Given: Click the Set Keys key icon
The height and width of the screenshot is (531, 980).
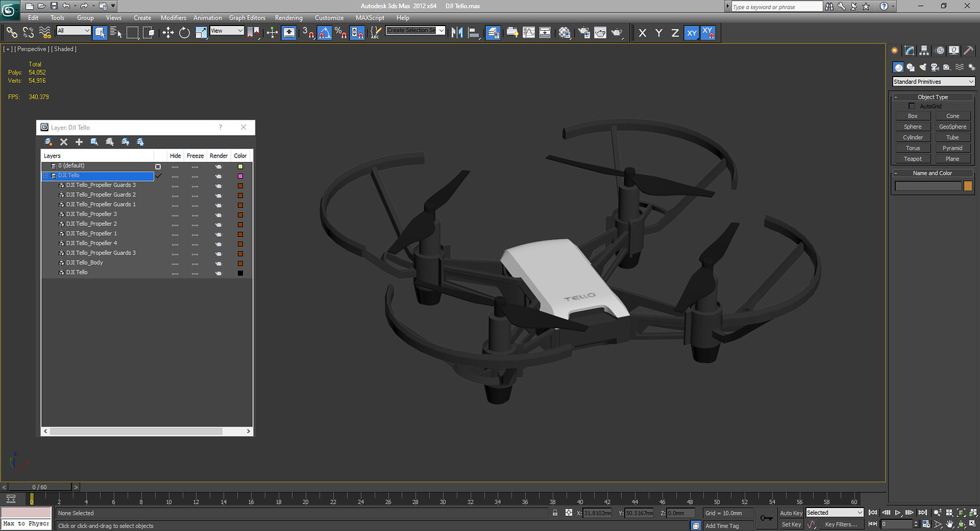Looking at the screenshot, I should tap(766, 519).
